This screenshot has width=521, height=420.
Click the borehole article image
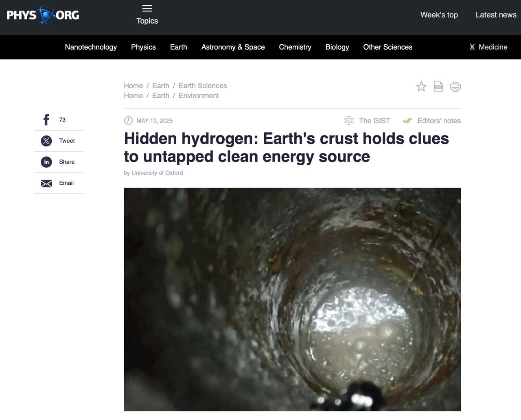[292, 299]
